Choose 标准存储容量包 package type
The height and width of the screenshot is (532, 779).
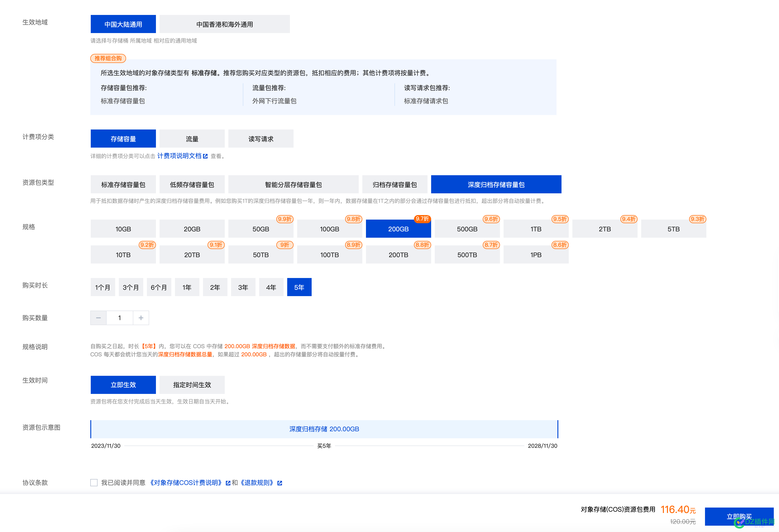tap(123, 184)
